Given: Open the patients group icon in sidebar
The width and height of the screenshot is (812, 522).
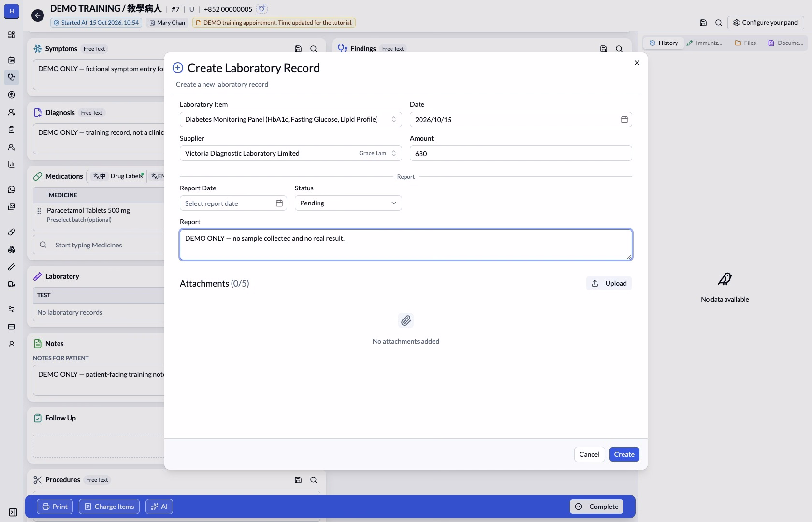Looking at the screenshot, I should click(x=12, y=112).
